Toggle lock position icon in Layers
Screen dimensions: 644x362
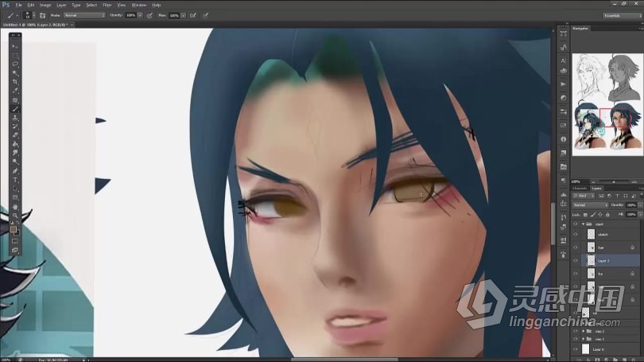pos(600,215)
